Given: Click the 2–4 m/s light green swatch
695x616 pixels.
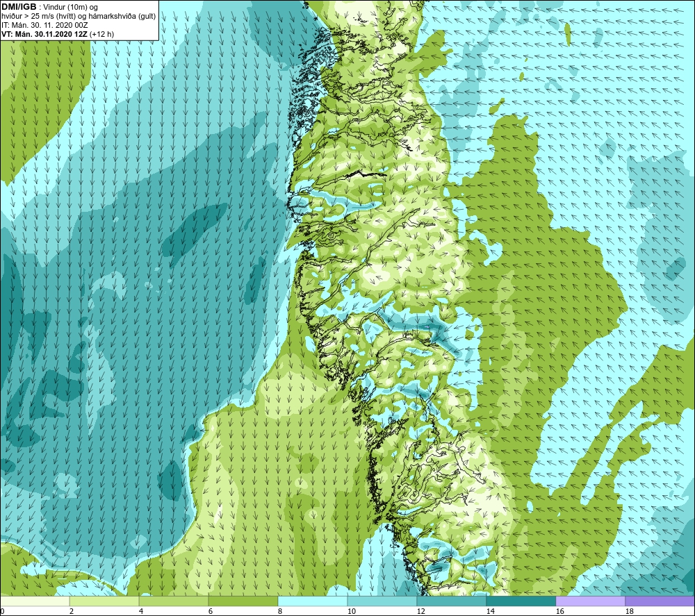Looking at the screenshot, I should tap(104, 601).
